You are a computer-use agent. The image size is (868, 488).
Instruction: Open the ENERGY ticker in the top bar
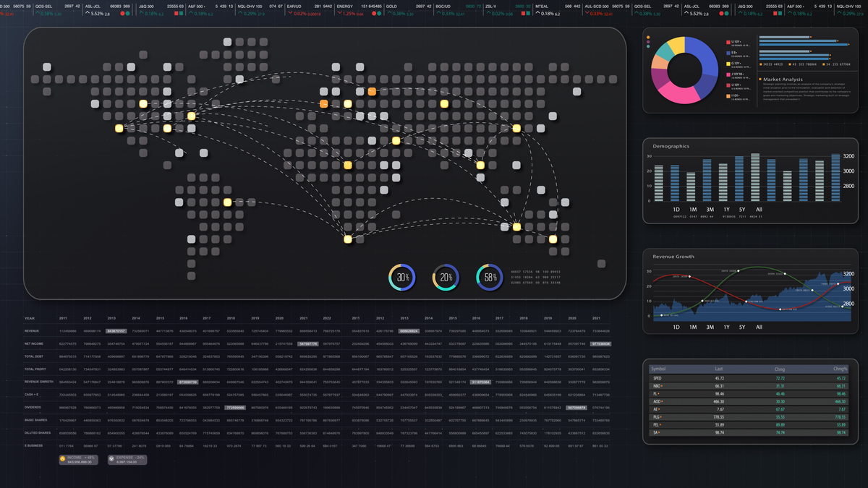click(345, 6)
